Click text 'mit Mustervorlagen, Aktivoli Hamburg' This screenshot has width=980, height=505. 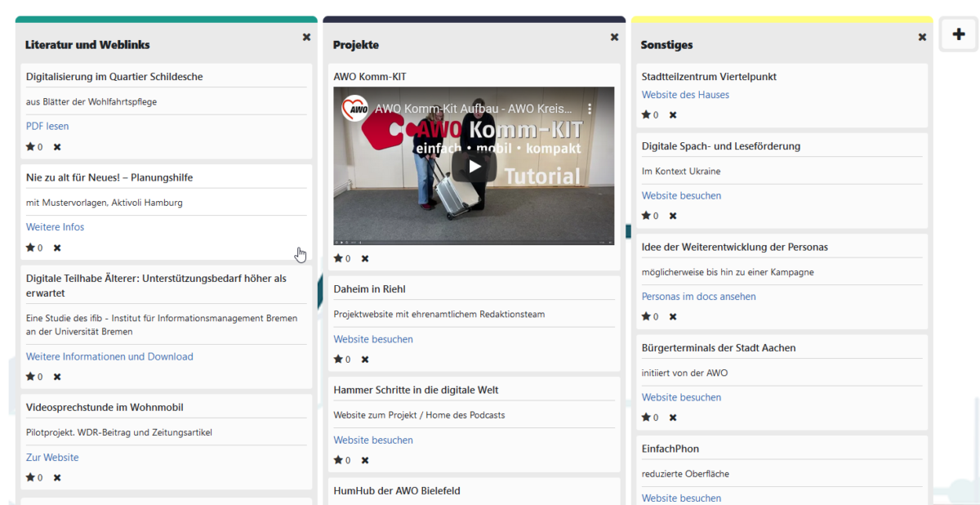coord(105,203)
